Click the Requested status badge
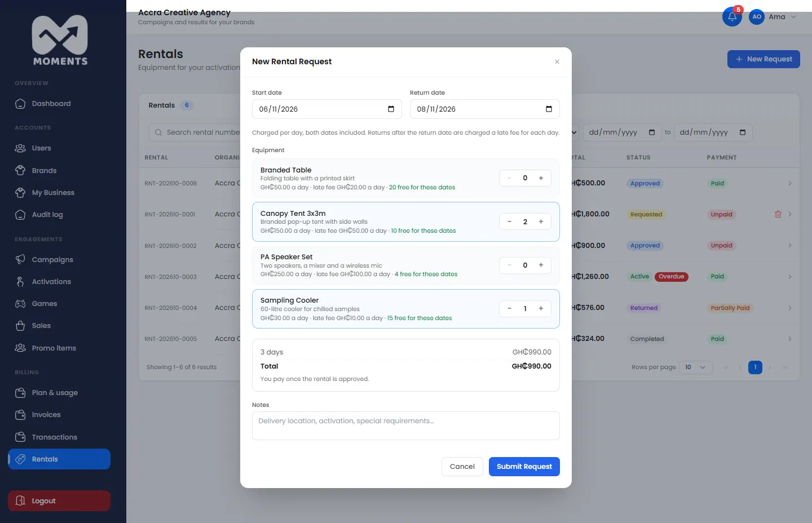This screenshot has height=523, width=812. click(646, 214)
